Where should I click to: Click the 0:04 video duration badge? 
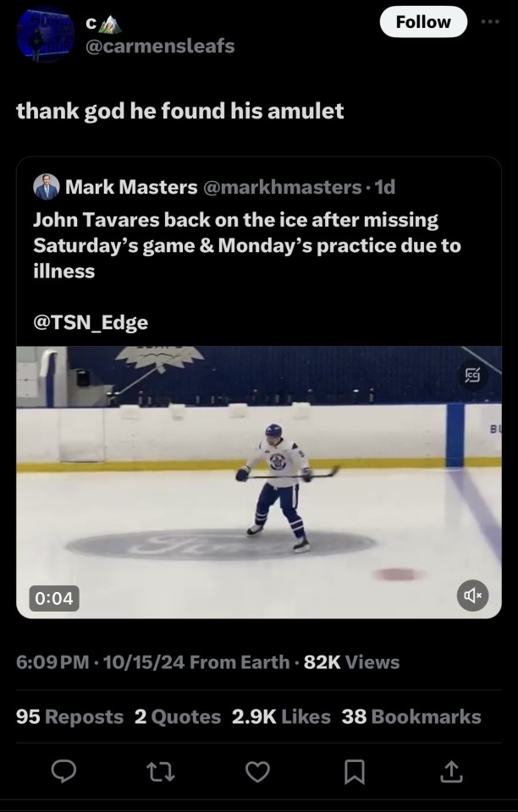(53, 598)
